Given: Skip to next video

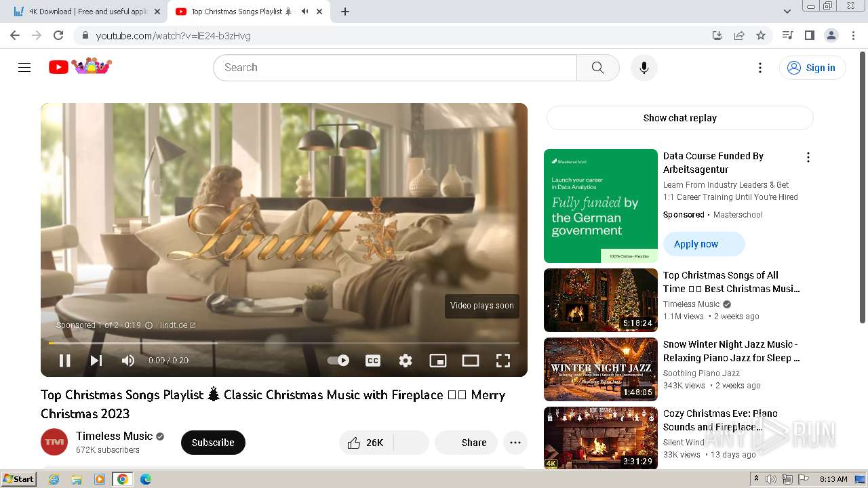Looking at the screenshot, I should click(x=96, y=361).
